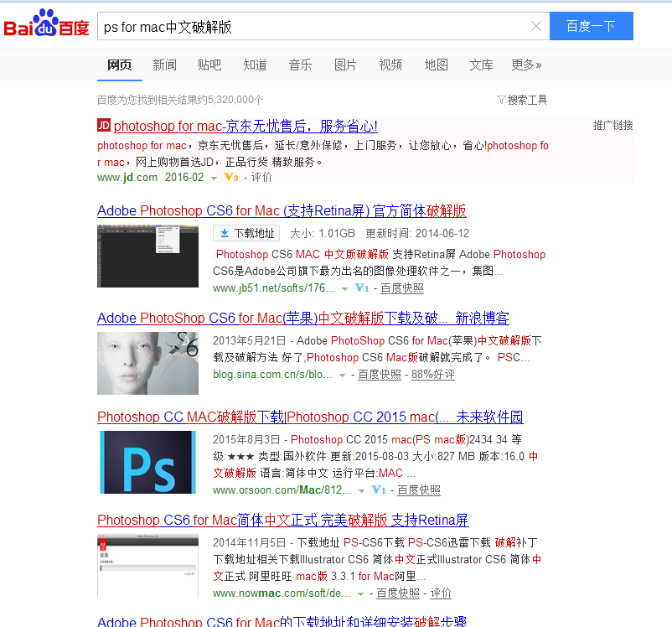The height and width of the screenshot is (627, 672).
Task: Open the 新浪博客 Adobe PhotoShop CS6 result link
Action: 302,319
